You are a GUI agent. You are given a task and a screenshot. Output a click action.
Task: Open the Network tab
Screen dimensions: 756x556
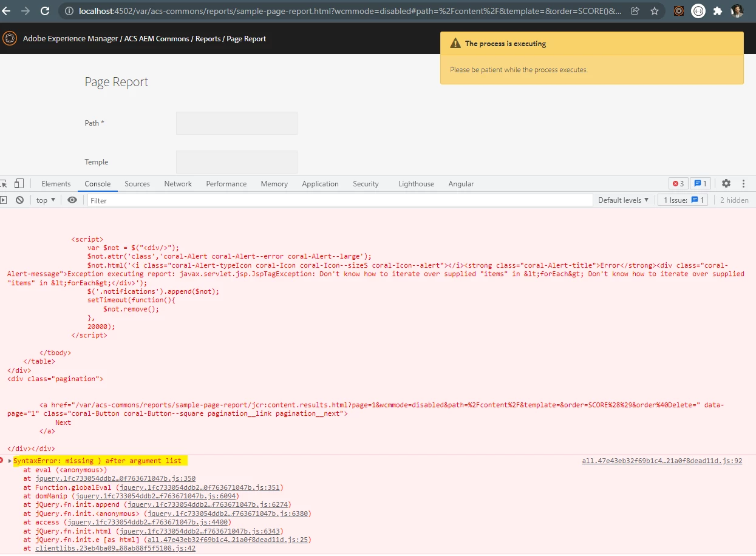click(x=178, y=183)
